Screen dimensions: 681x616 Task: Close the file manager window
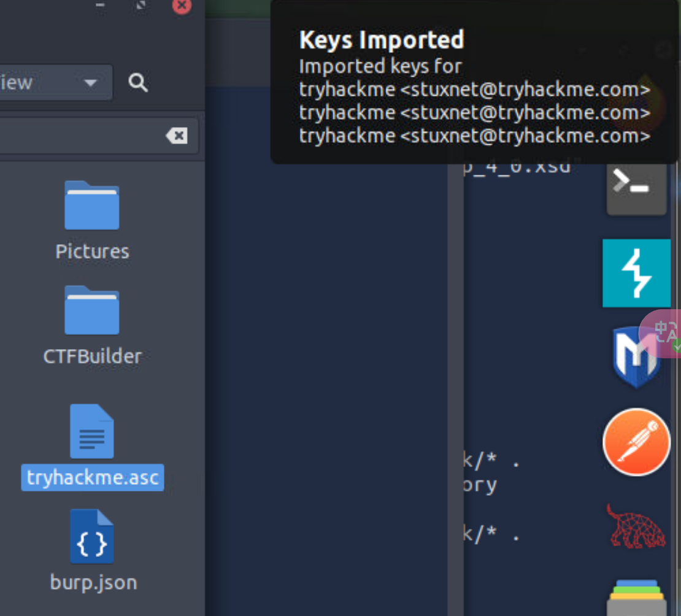point(182,6)
